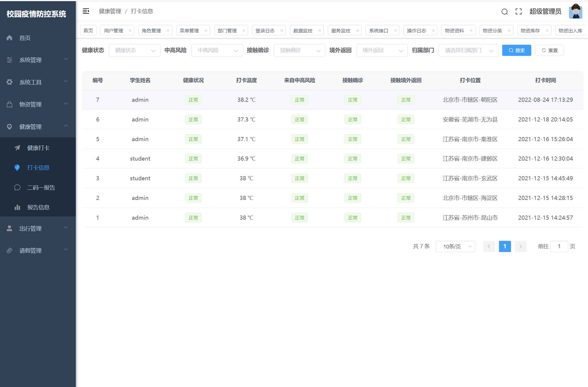Click the 重置 reset button

[549, 50]
